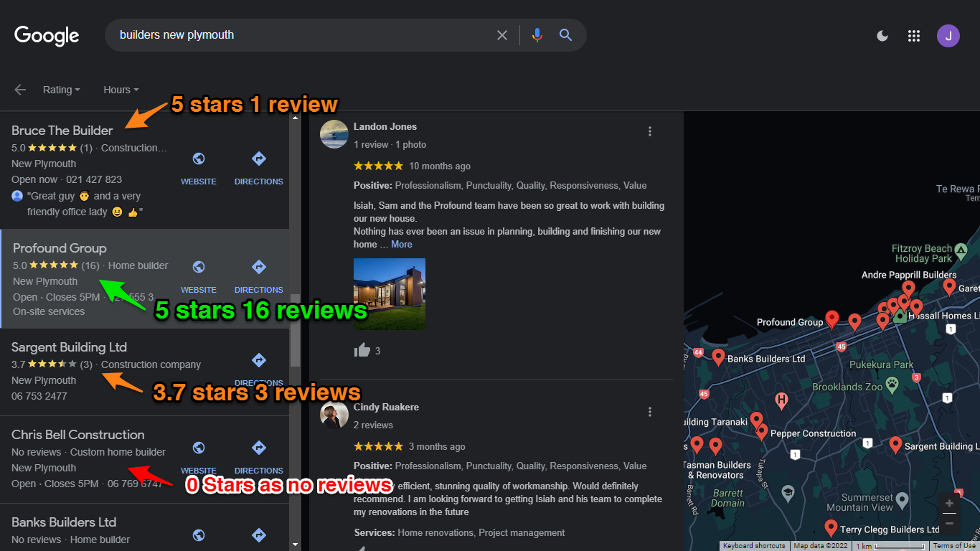Clear the search query with the X icon
980x551 pixels.
(x=502, y=35)
